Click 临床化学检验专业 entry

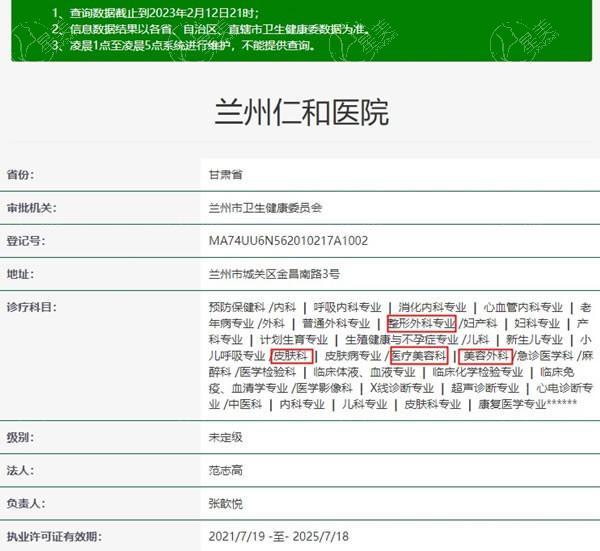click(478, 372)
